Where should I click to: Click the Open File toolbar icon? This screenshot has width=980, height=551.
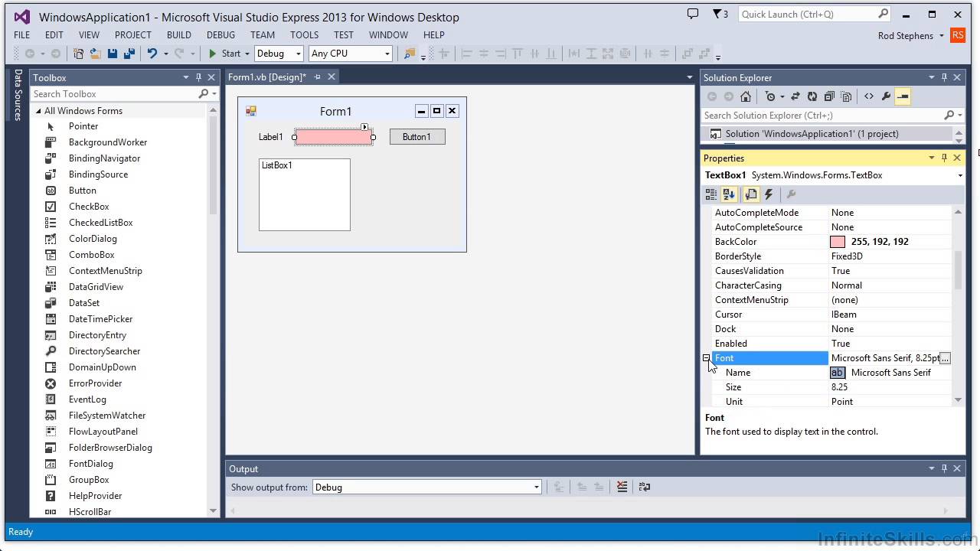pyautogui.click(x=96, y=54)
